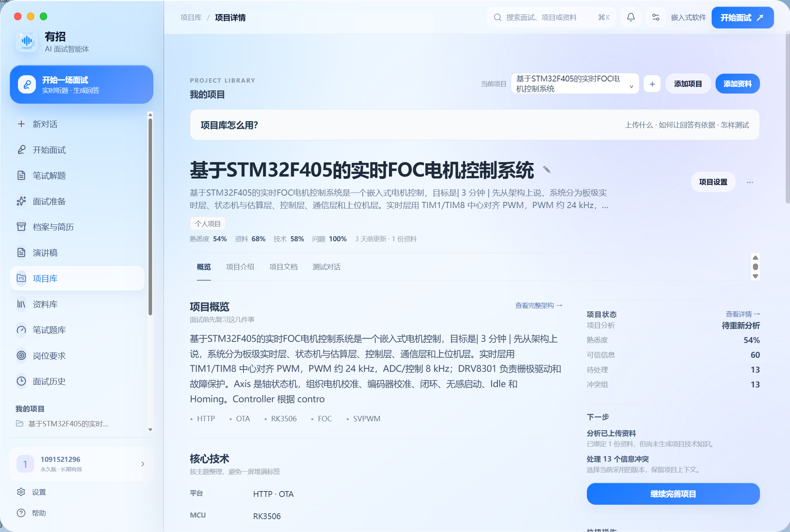Click the 嵌入式软件 label in top bar
This screenshot has height=532, width=790.
coord(688,18)
